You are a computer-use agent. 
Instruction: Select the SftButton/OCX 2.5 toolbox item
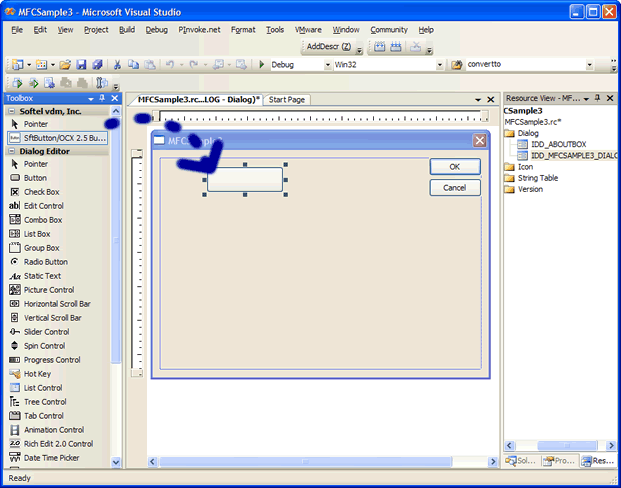57,138
